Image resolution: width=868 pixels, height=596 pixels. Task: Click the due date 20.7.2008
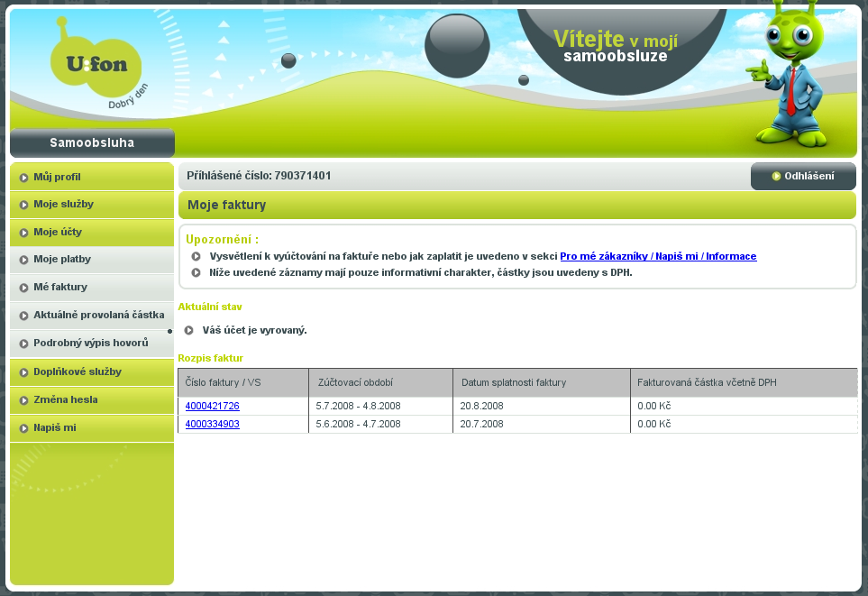click(x=481, y=425)
